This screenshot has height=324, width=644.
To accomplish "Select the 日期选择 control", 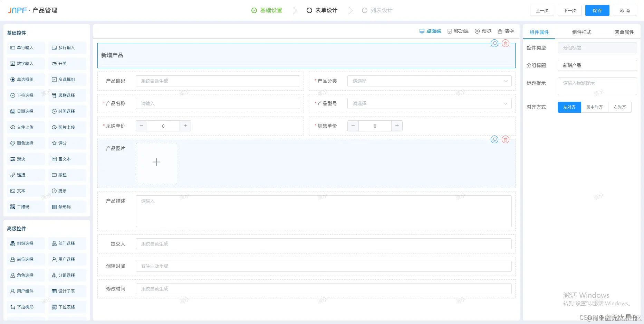I will (26, 111).
